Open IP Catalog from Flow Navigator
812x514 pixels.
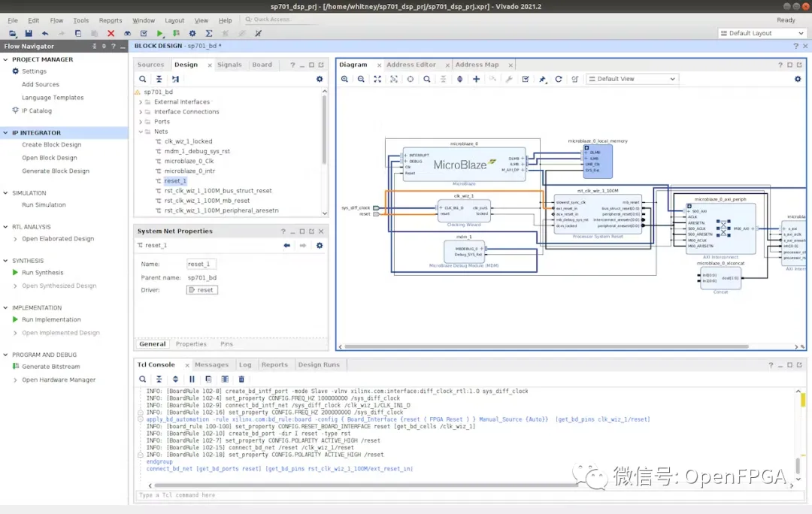pos(37,110)
